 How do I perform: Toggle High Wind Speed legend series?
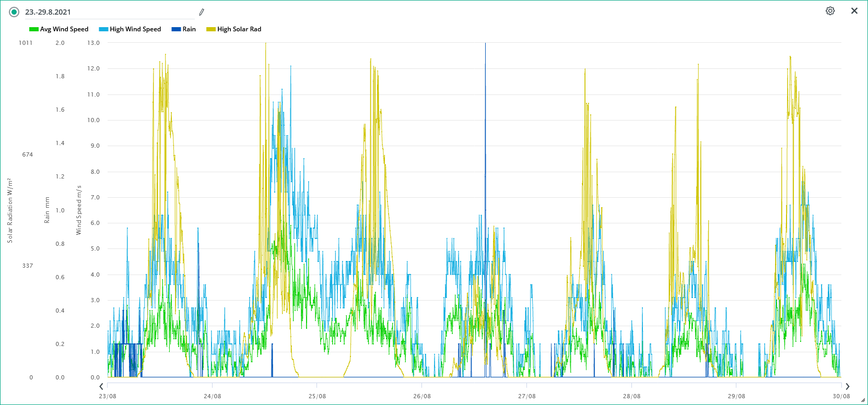135,29
